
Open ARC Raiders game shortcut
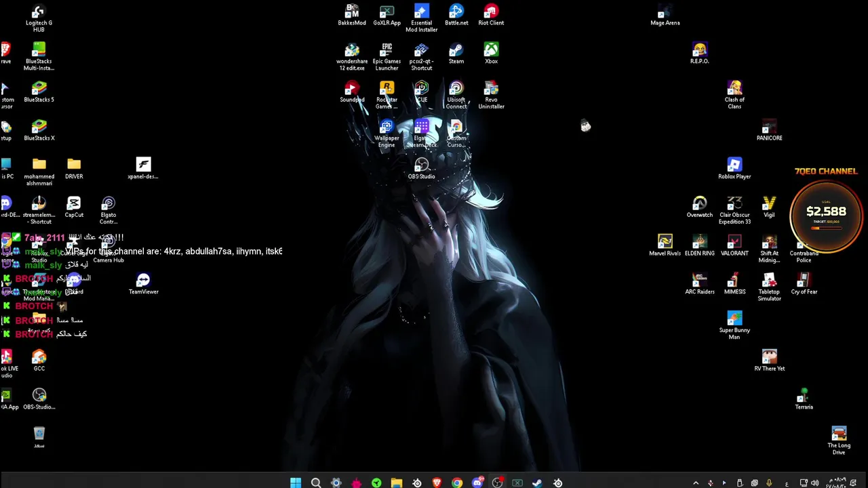click(699, 284)
